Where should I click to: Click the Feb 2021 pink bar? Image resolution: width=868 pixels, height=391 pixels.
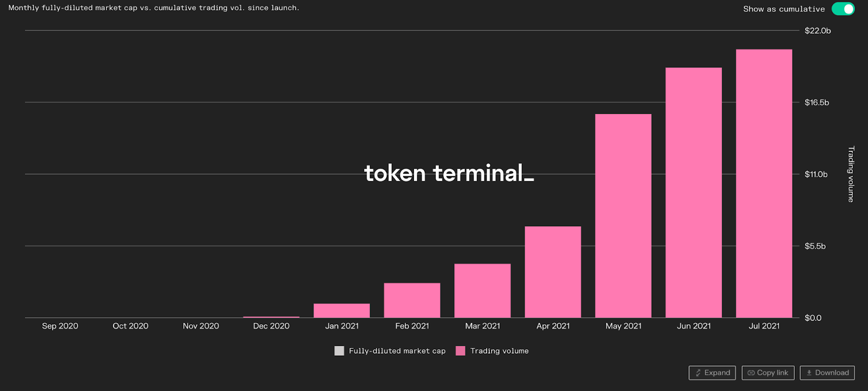tap(412, 300)
